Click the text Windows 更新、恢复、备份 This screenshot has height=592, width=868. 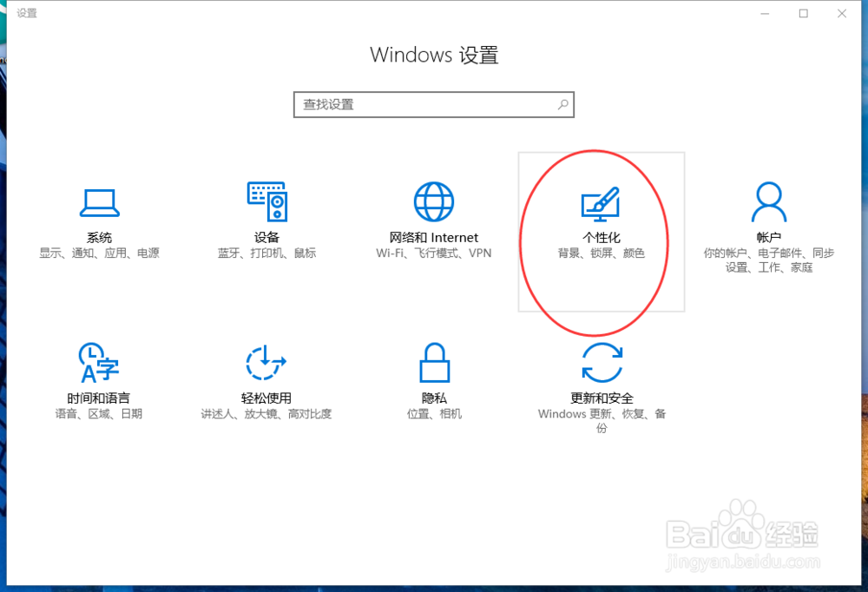[x=602, y=421]
